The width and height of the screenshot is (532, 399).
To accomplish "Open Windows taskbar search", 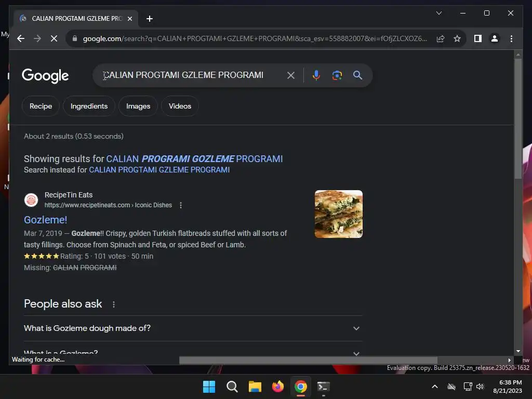I will click(232, 387).
